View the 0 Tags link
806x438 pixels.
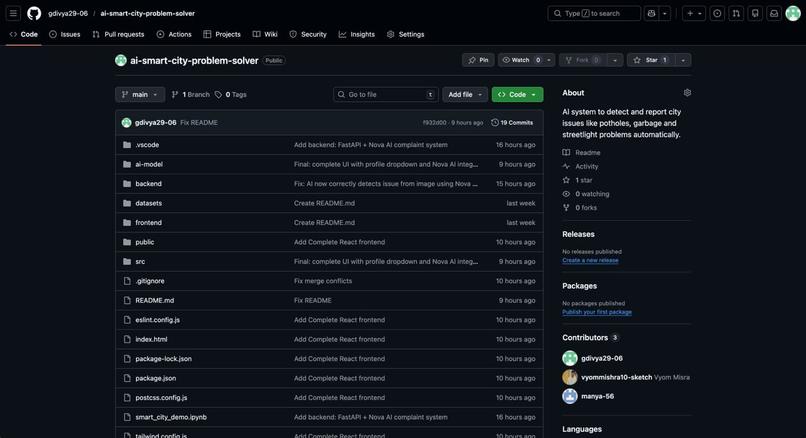(x=231, y=95)
